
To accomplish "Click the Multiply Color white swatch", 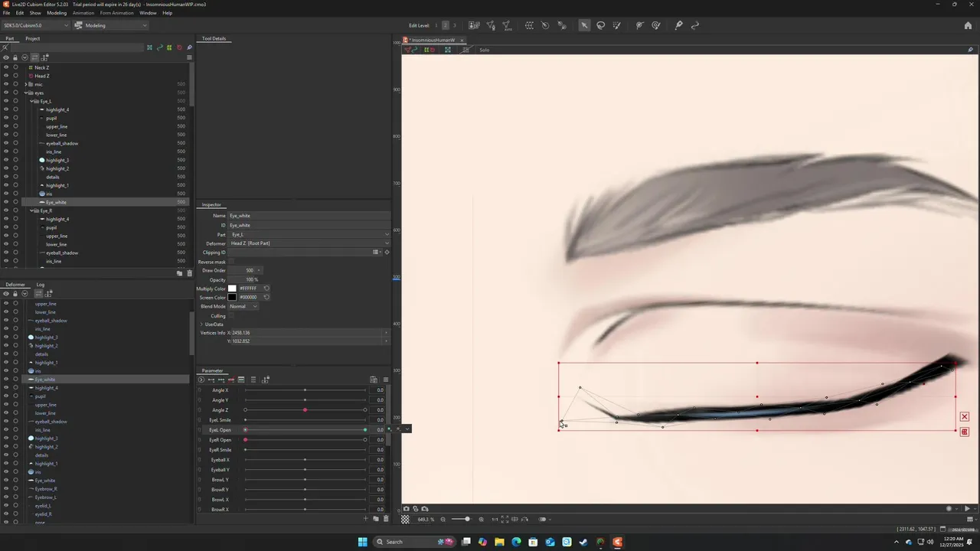I will (x=232, y=289).
